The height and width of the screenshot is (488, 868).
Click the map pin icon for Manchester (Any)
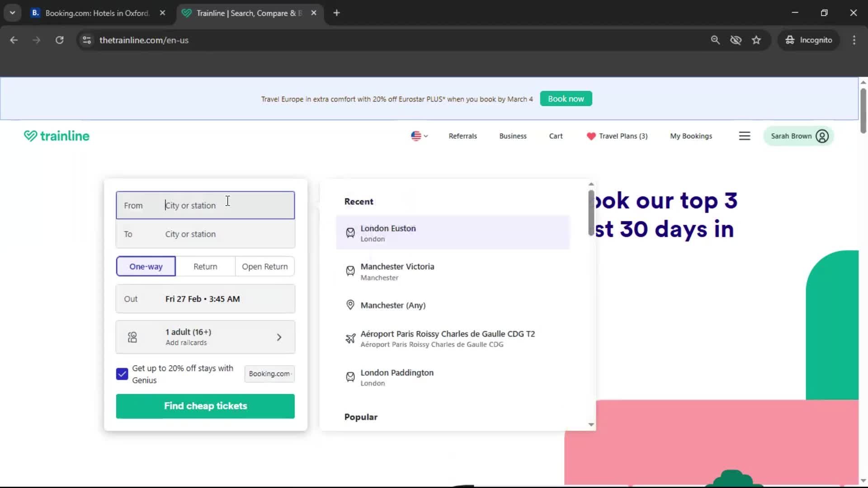pyautogui.click(x=350, y=305)
